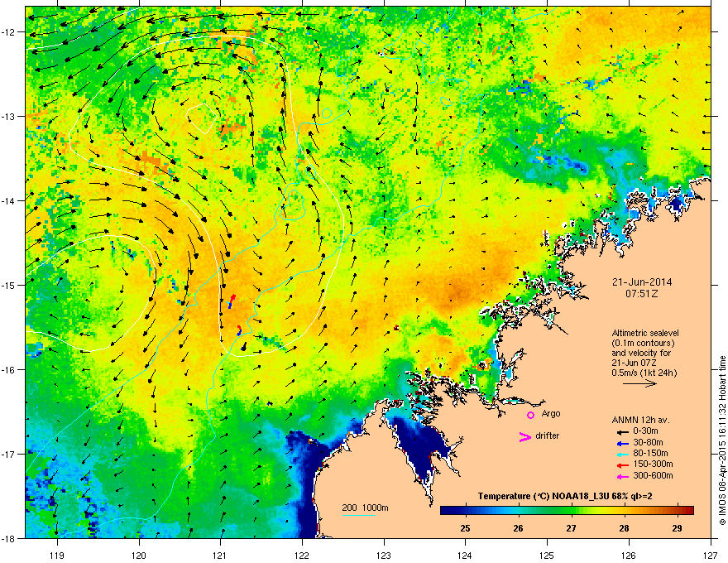Click the 29 label on temperature scale
The width and height of the screenshot is (728, 563).
tap(677, 528)
